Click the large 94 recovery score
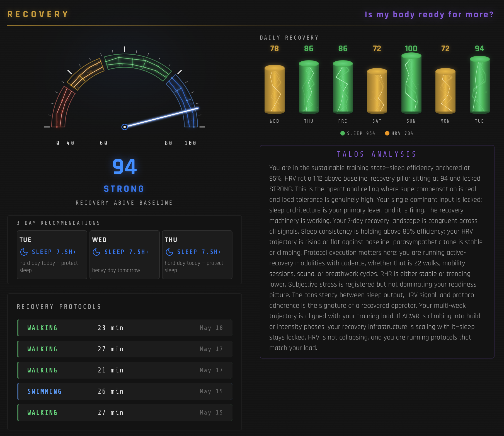Viewport: 504px width, 436px height. point(125,167)
